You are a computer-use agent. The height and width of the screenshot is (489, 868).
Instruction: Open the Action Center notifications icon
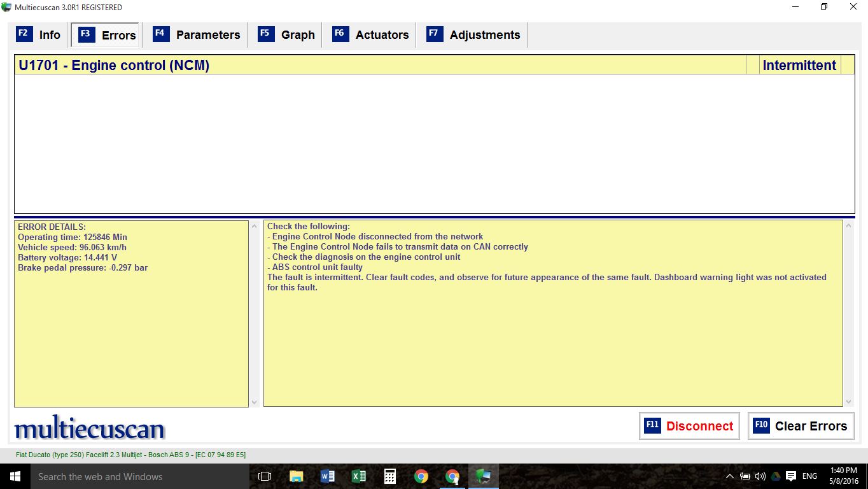[x=791, y=476]
